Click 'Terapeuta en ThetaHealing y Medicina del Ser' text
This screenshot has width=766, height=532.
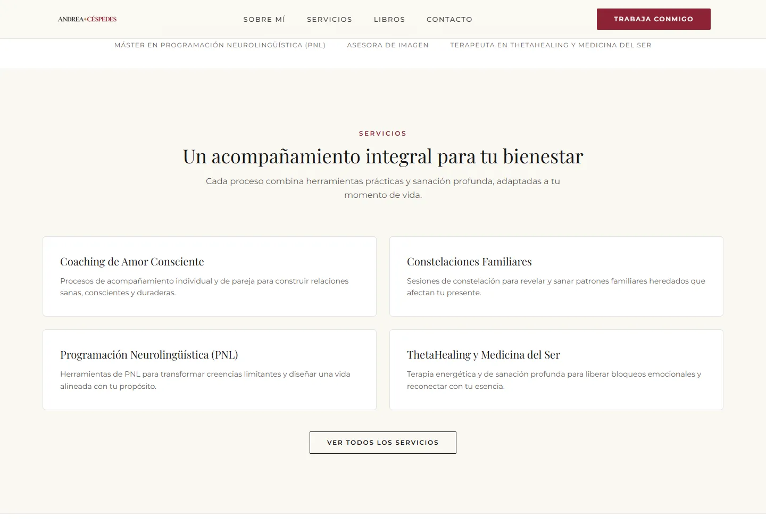[551, 45]
